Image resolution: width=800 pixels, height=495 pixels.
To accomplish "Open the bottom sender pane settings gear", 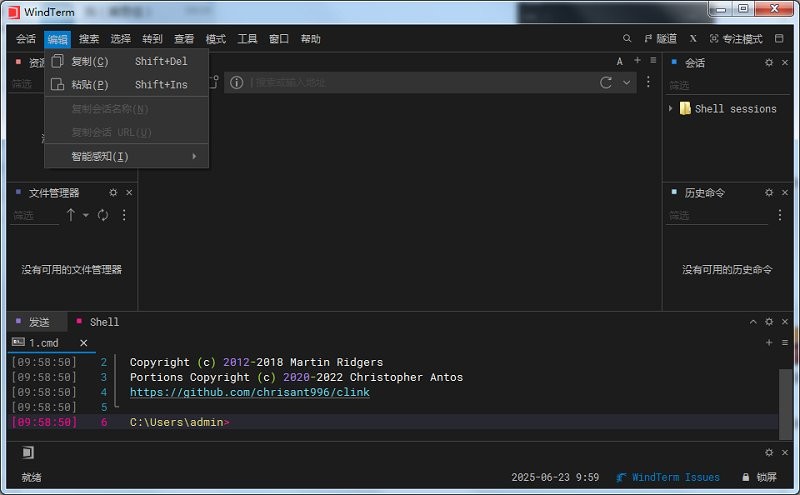I will point(769,452).
